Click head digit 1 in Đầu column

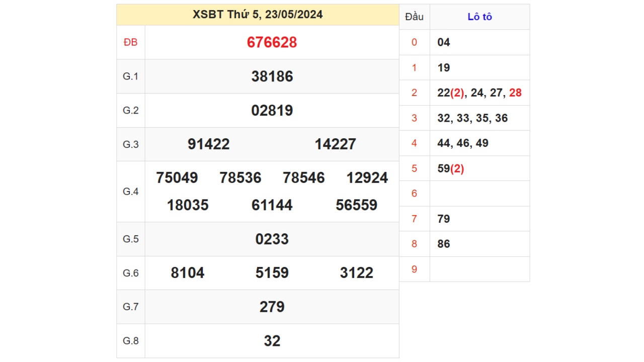tap(414, 67)
